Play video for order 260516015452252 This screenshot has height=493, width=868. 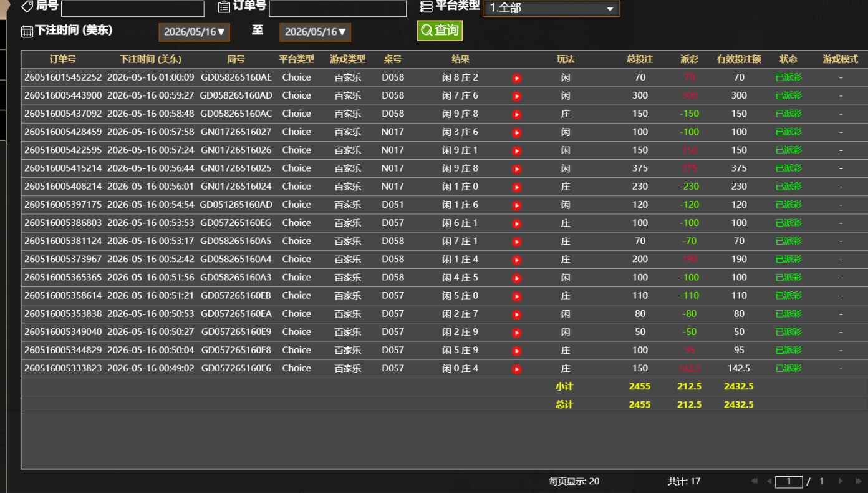(x=516, y=78)
